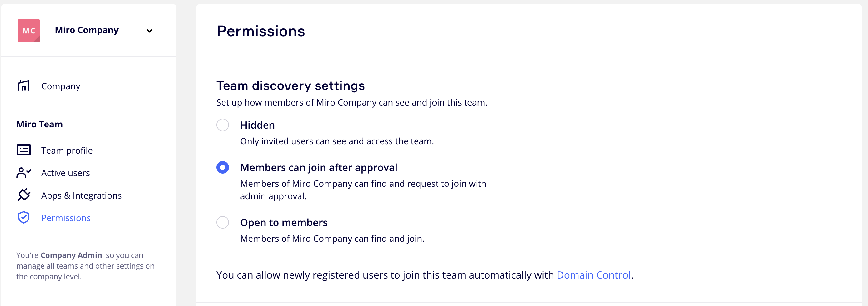Open the Apps & Integrations text label
Image resolution: width=868 pixels, height=306 pixels.
(x=81, y=195)
